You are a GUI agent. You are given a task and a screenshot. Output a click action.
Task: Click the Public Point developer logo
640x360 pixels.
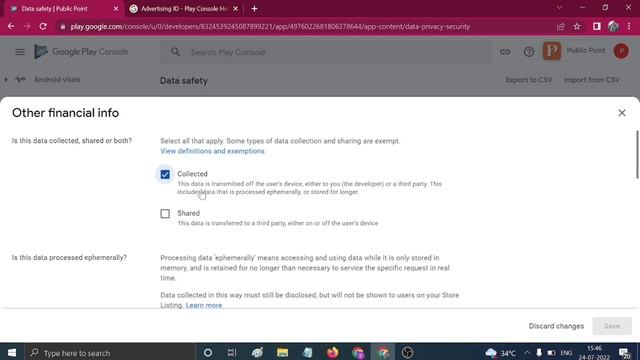[552, 51]
